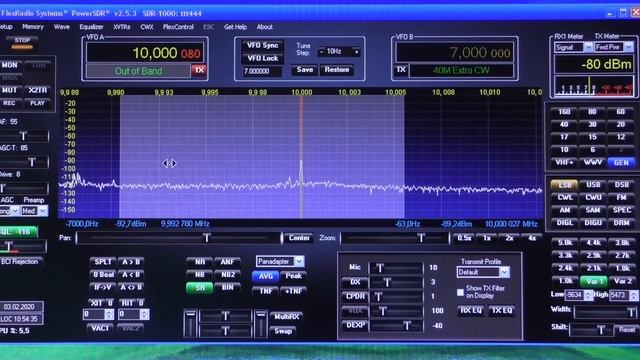Select the 5.0k filter
Screen dimensions: 640x360
click(x=565, y=243)
